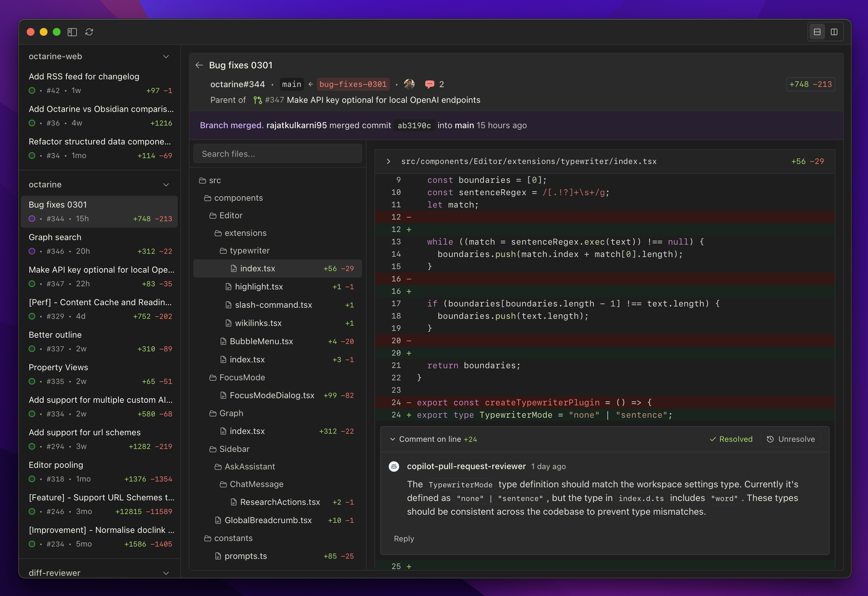Click the refresh sync icon at the top
Screen dimensions: 868x596
89,32
